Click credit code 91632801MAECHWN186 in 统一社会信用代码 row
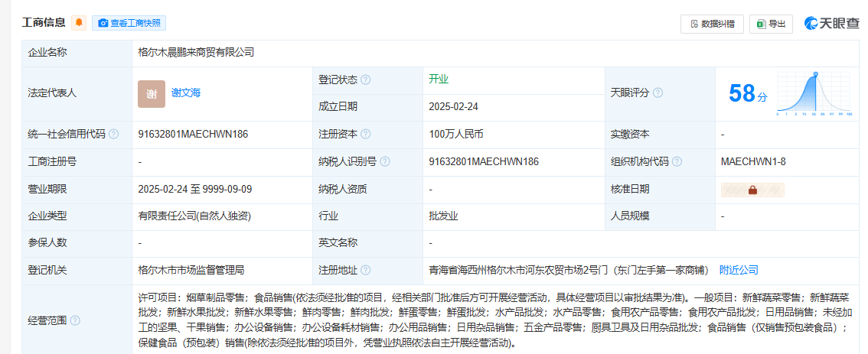This screenshot has height=354, width=868. pos(193,135)
